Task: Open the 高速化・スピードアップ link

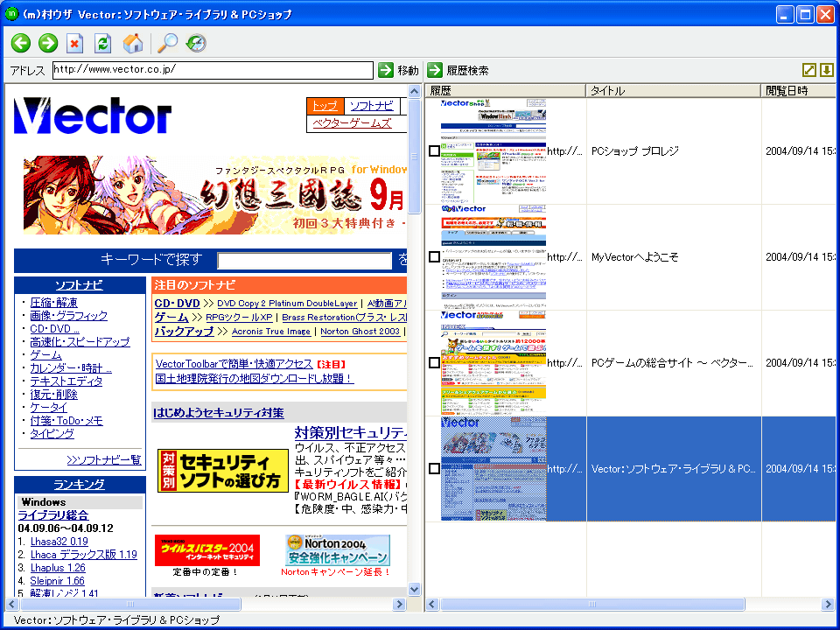Action: (x=80, y=342)
